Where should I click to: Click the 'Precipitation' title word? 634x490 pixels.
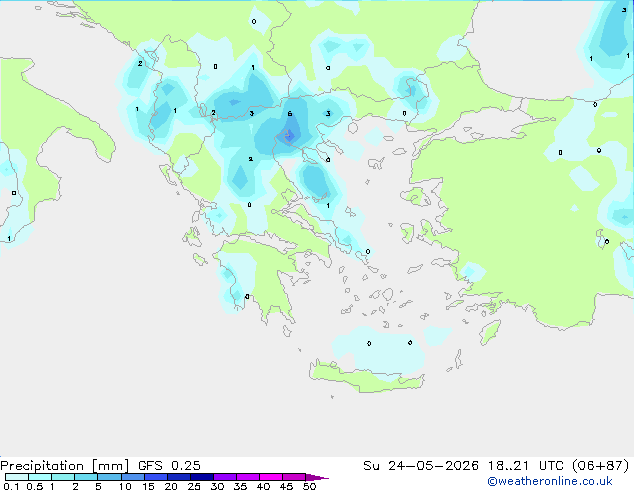point(42,466)
